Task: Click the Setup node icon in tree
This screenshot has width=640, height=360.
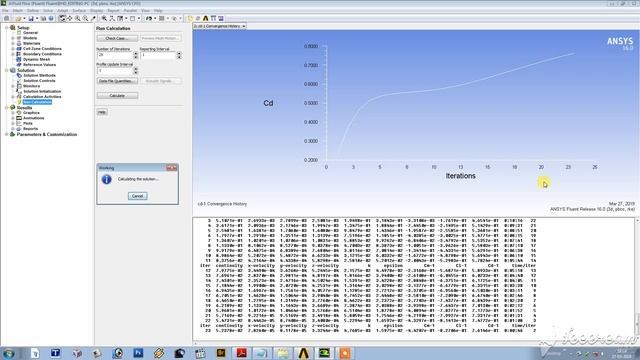Action: (13, 27)
